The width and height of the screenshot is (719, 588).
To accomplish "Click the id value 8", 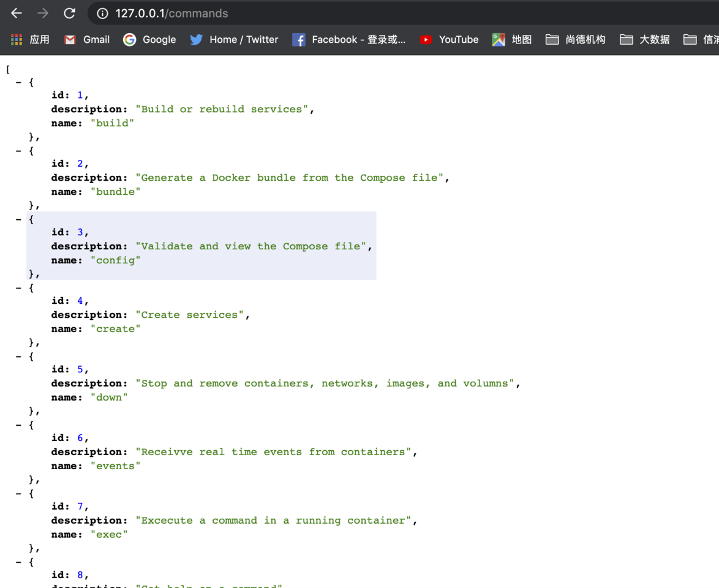I will (80, 575).
